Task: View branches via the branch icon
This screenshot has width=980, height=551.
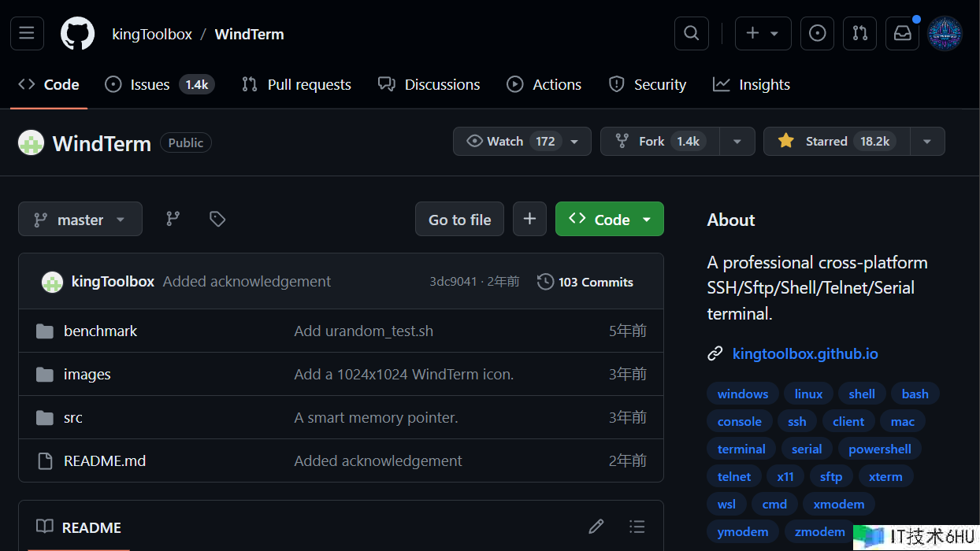Action: click(x=173, y=219)
